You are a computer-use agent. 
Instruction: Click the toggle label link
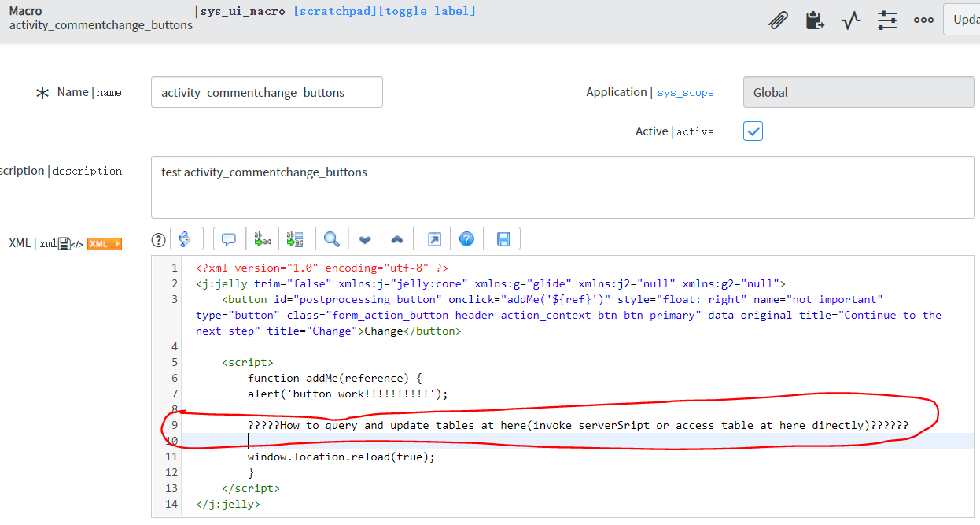427,11
